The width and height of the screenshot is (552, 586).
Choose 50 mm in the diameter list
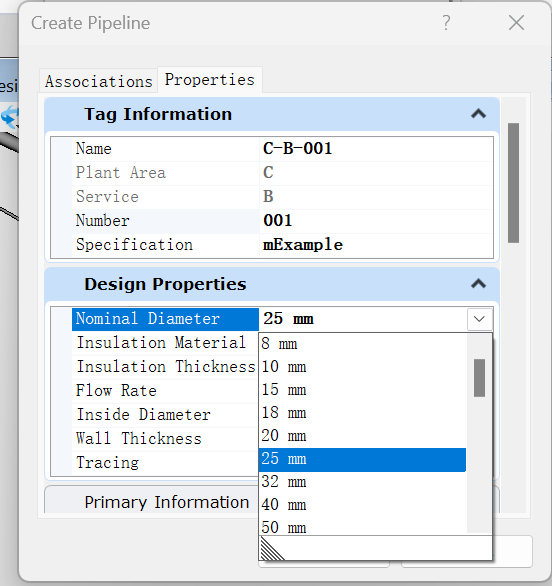(363, 528)
